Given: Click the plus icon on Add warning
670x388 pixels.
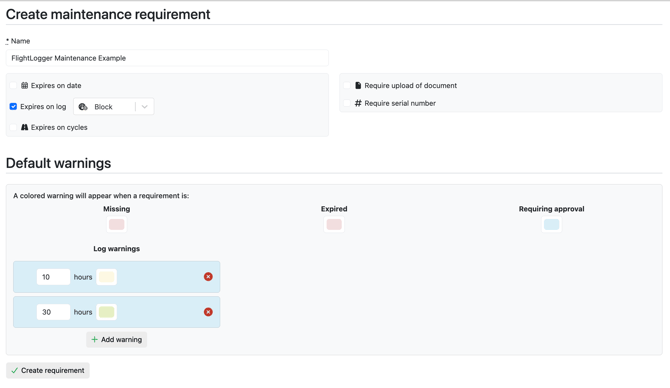Looking at the screenshot, I should click(94, 339).
